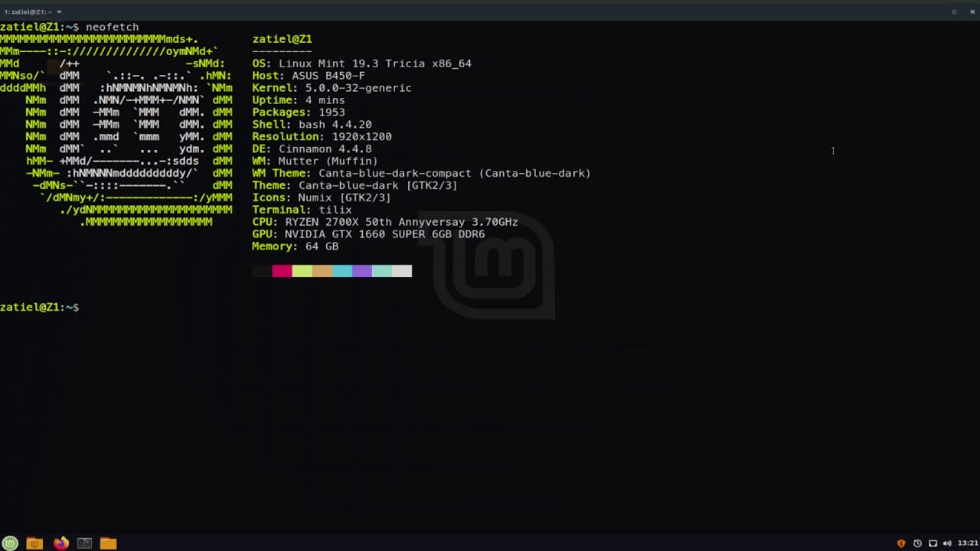The image size is (980, 551).
Task: Click the 'Uptime: 4 mins' line
Action: tap(299, 100)
